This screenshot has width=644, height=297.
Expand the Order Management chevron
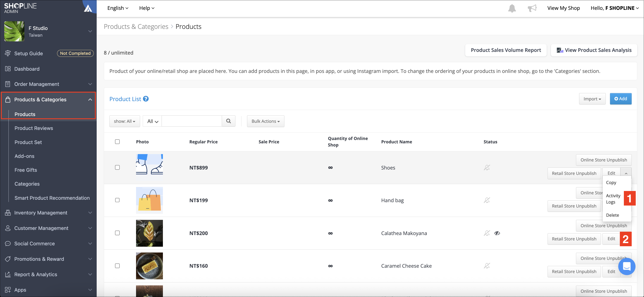click(90, 84)
